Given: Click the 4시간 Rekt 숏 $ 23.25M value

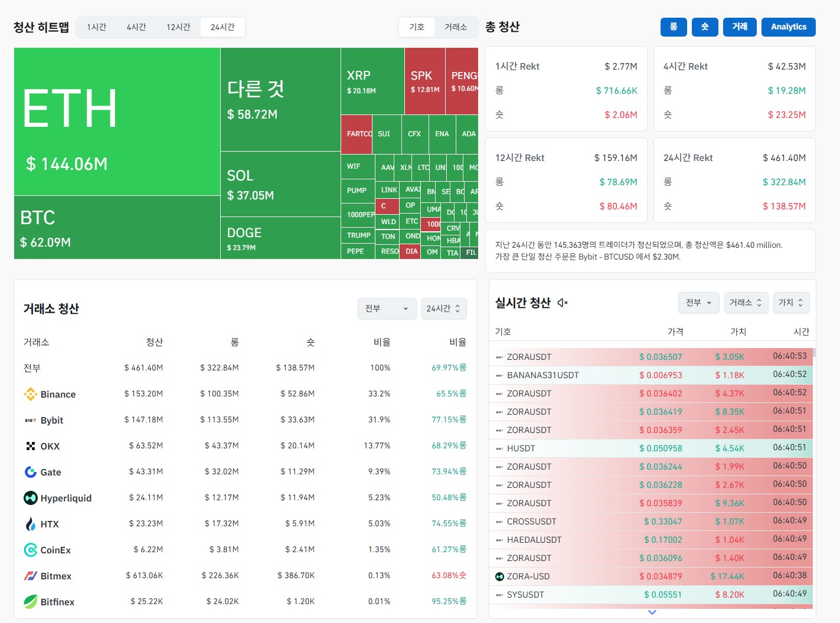Looking at the screenshot, I should 786,114.
